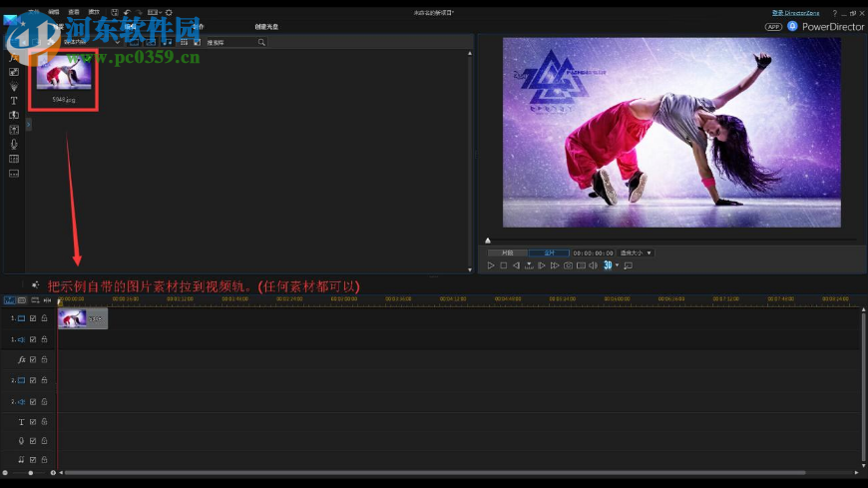Click the save project icon

tap(115, 12)
